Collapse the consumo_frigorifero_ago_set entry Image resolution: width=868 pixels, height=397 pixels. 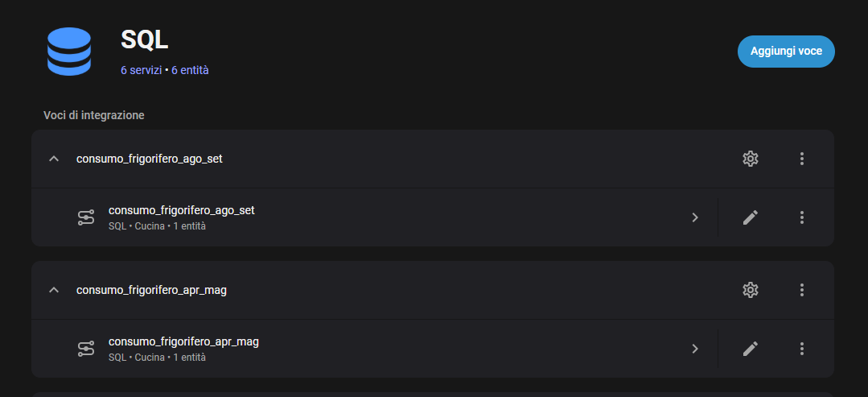(x=54, y=159)
